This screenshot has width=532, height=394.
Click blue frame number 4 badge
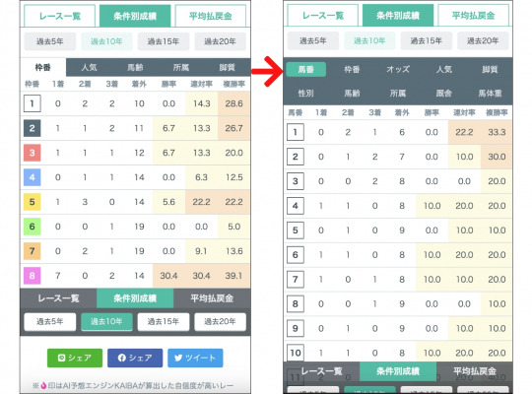pos(33,177)
